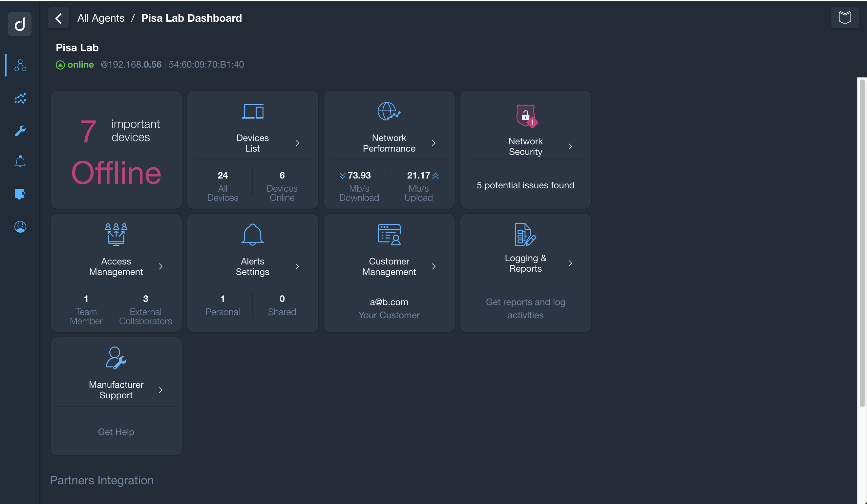This screenshot has width=867, height=504.
Task: Open the Customer Management icon
Action: 389,234
